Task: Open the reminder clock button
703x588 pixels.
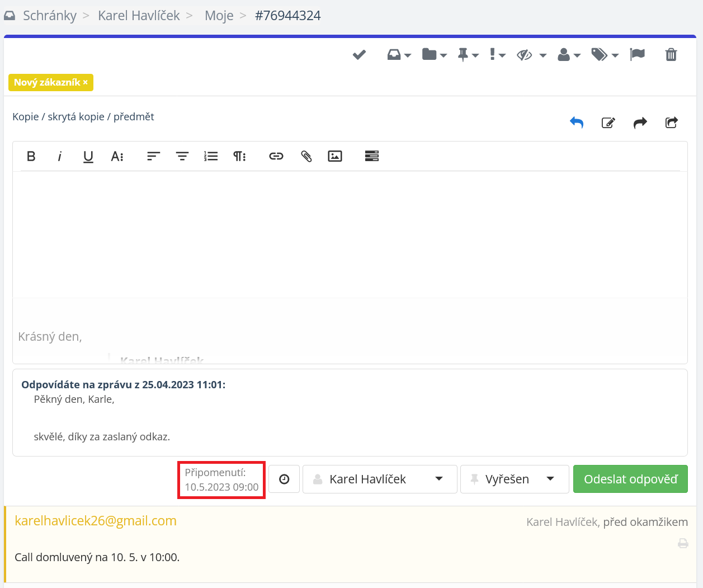Action: tap(284, 479)
